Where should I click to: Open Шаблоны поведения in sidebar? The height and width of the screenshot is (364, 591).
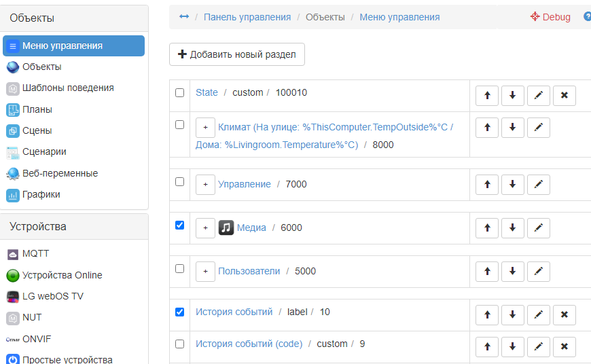pos(68,88)
